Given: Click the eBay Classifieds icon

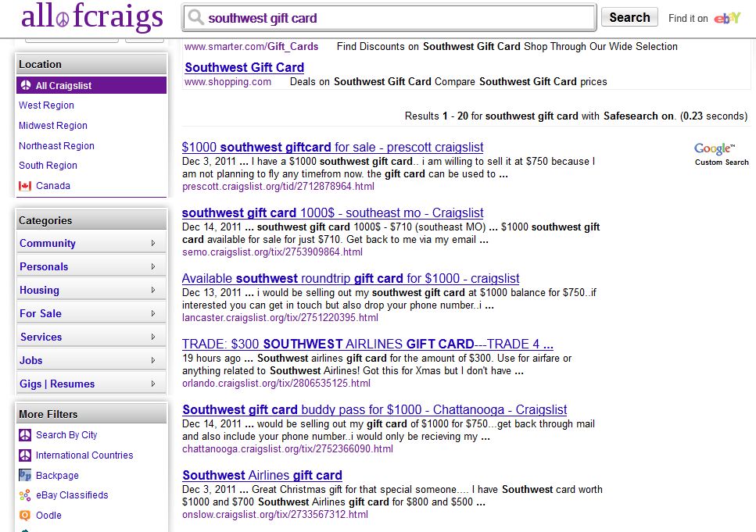Looking at the screenshot, I should point(25,495).
